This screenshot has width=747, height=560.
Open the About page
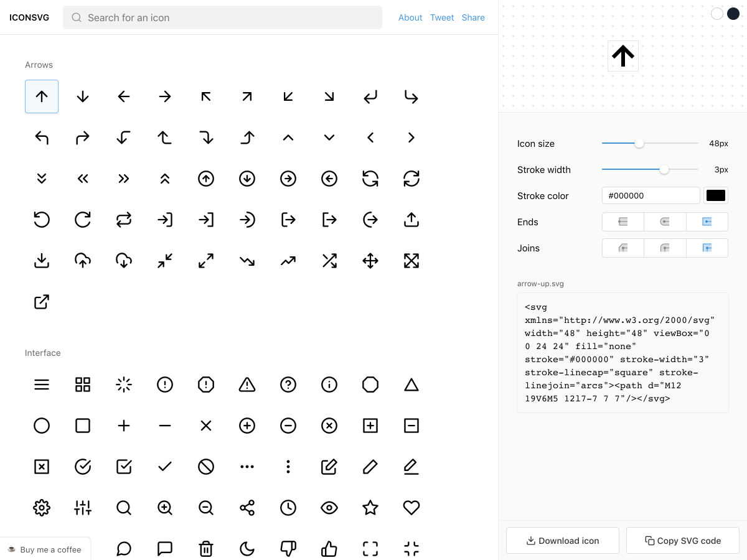point(410,17)
